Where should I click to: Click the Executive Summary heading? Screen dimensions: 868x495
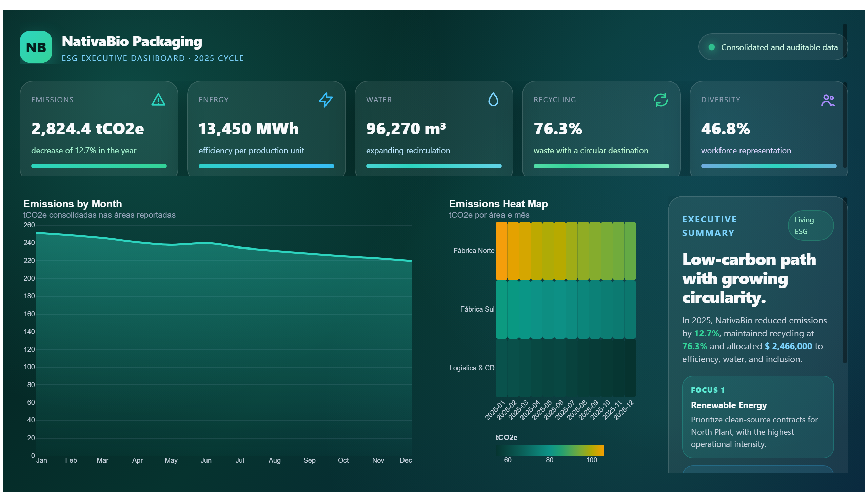tap(709, 226)
